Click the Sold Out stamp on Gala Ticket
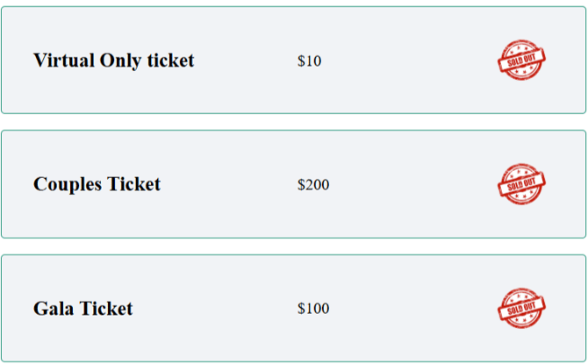Image resolution: width=588 pixels, height=364 pixels. [522, 308]
